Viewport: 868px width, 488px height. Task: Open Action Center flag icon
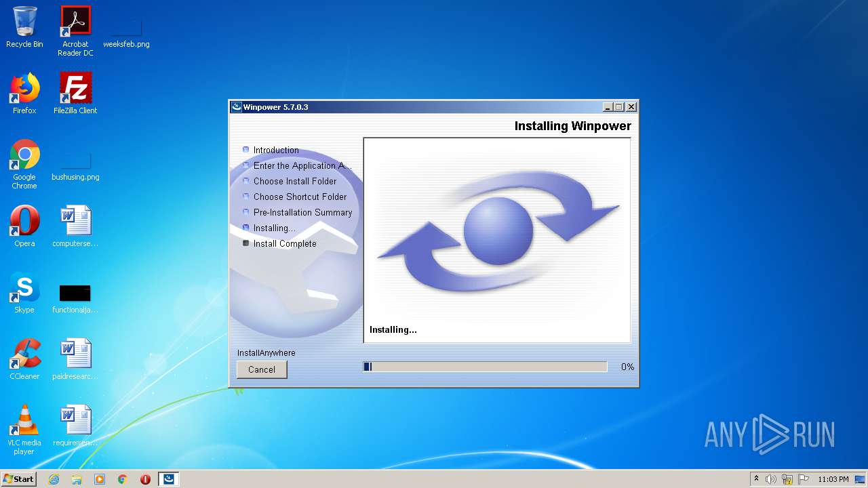tap(804, 479)
